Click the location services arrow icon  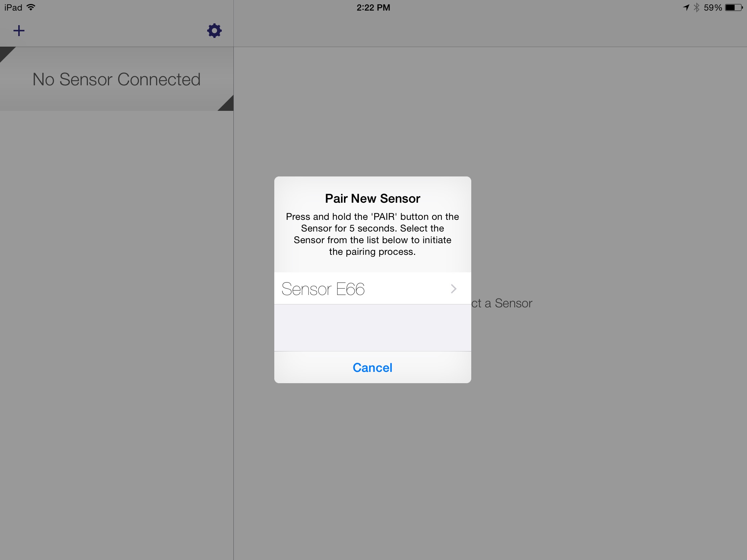click(686, 7)
